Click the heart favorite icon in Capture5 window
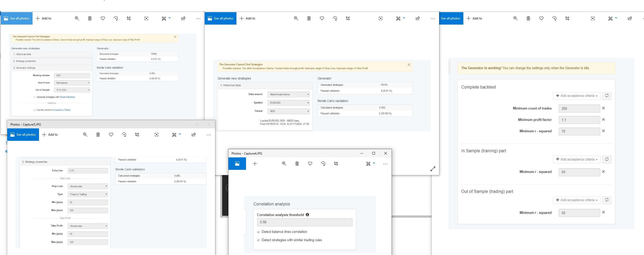 pos(111,135)
